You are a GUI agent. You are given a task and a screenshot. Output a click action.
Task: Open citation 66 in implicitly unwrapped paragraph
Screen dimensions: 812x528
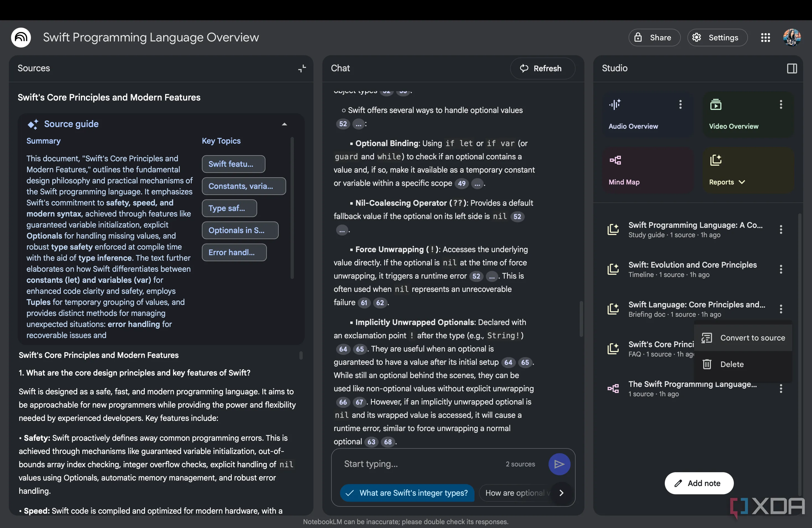tap(343, 402)
